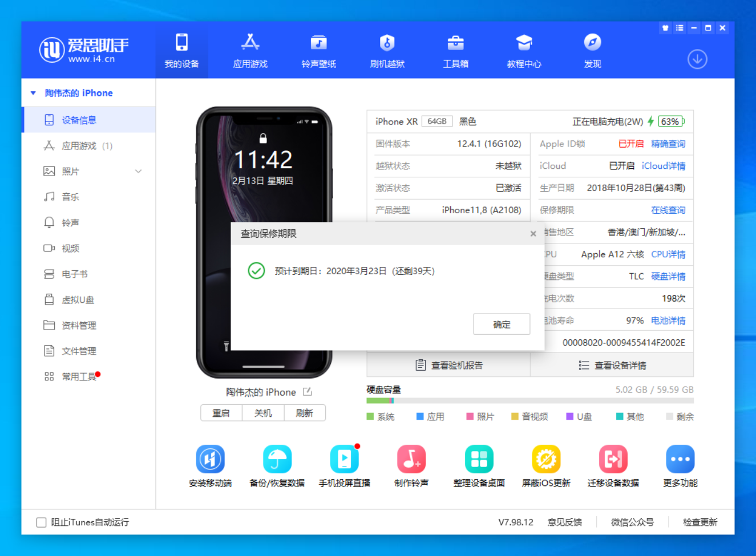Viewport: 756px width, 556px height.
Task: Select the 发现 compass icon
Action: click(592, 42)
